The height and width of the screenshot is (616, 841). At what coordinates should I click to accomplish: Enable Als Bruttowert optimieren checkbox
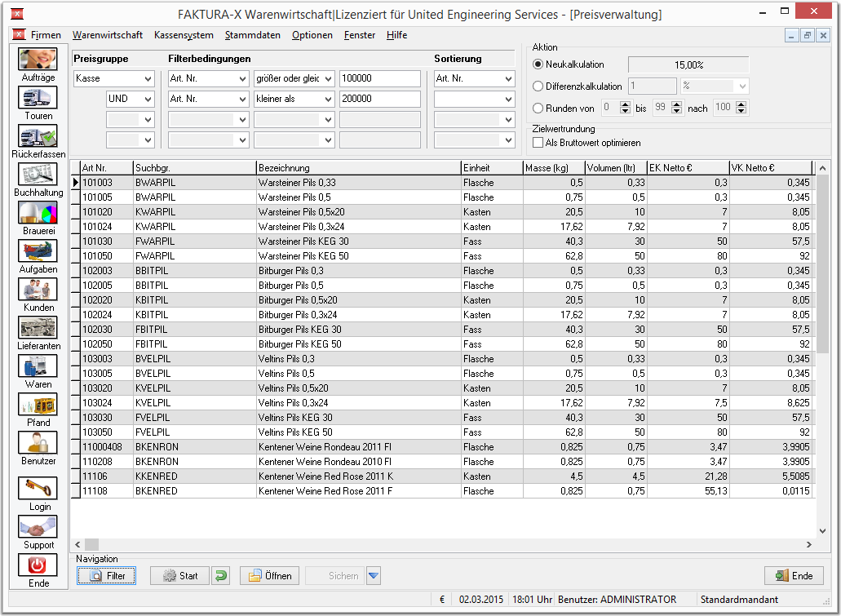point(538,143)
